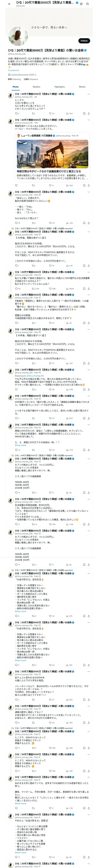Bookmark the 4h post about 土日に仕事
Viewport: 98px width, 868px height.
[84, 114]
